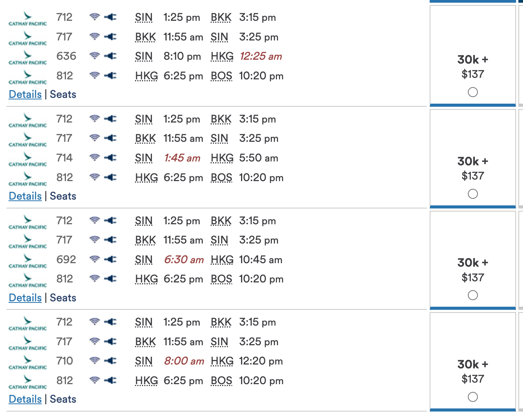This screenshot has width=523, height=420.
Task: Click the Wi-Fi icon for flight 636
Action: 94,56
